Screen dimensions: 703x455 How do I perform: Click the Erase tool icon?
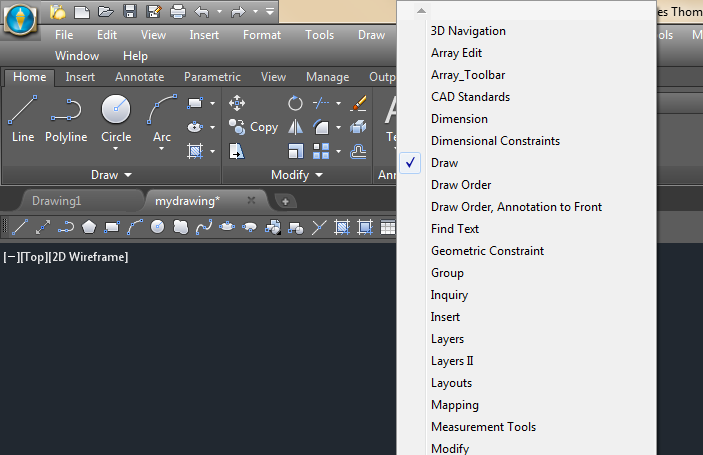coord(360,103)
